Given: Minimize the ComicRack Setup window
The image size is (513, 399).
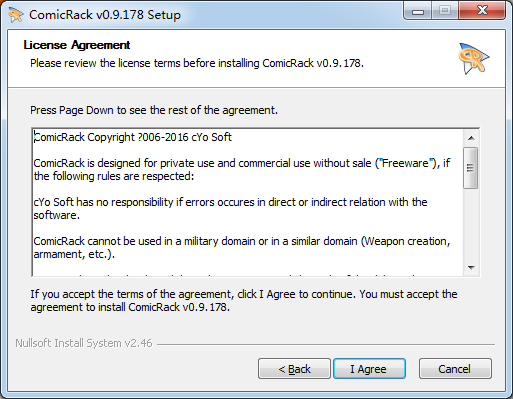Looking at the screenshot, I should [418, 11].
